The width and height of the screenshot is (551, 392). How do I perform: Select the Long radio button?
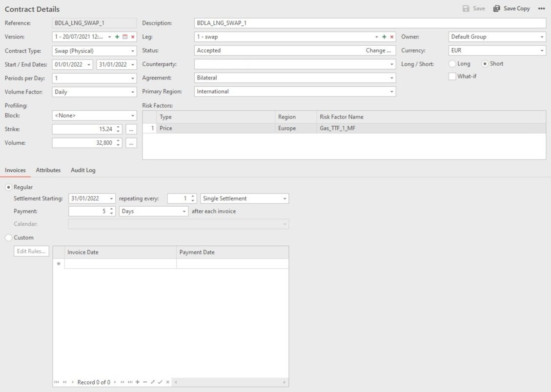coord(452,64)
